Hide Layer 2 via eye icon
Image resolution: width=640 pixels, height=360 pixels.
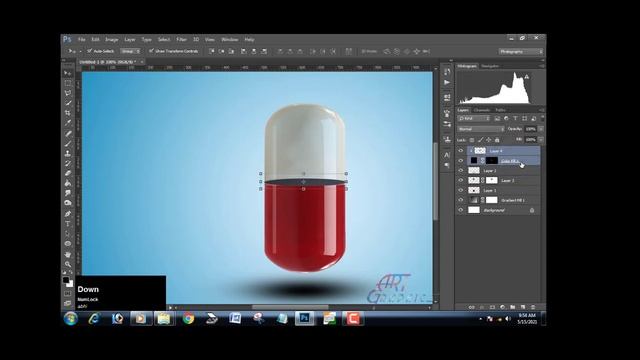tap(461, 180)
